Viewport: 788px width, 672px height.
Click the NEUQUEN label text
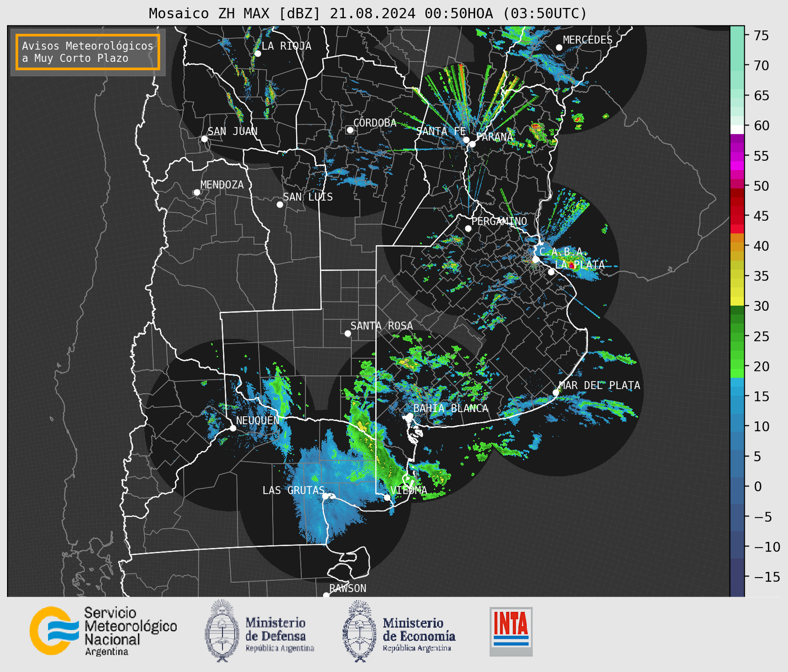pyautogui.click(x=258, y=420)
